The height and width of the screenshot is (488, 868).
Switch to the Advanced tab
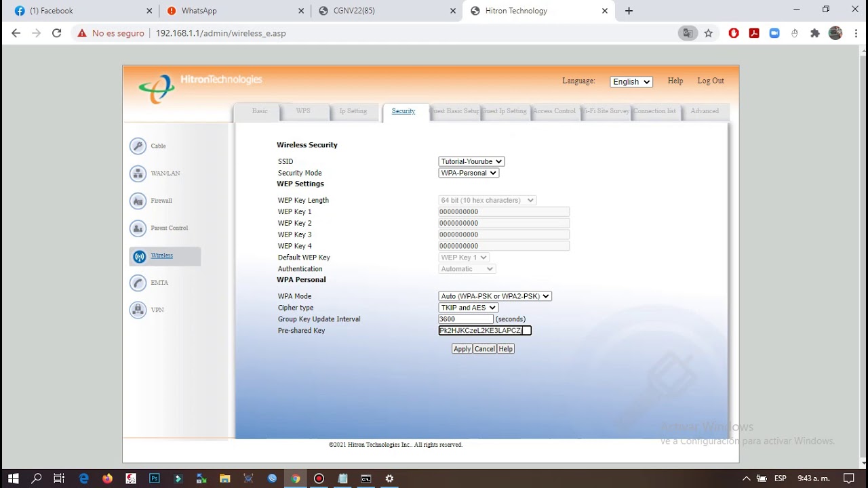[x=705, y=111]
